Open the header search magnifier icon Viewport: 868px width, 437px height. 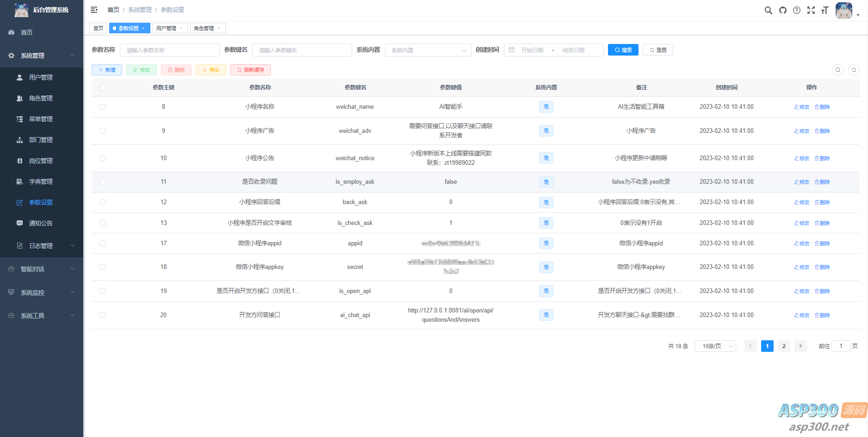769,10
